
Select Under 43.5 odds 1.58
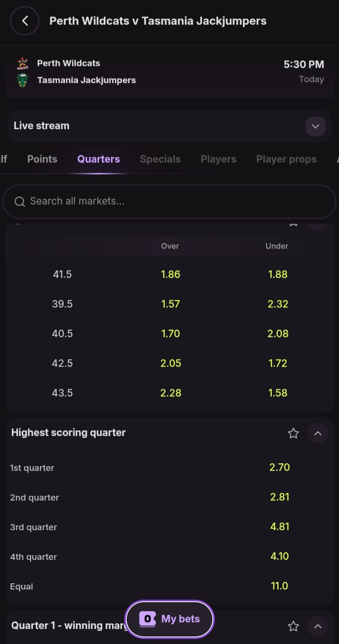point(277,393)
